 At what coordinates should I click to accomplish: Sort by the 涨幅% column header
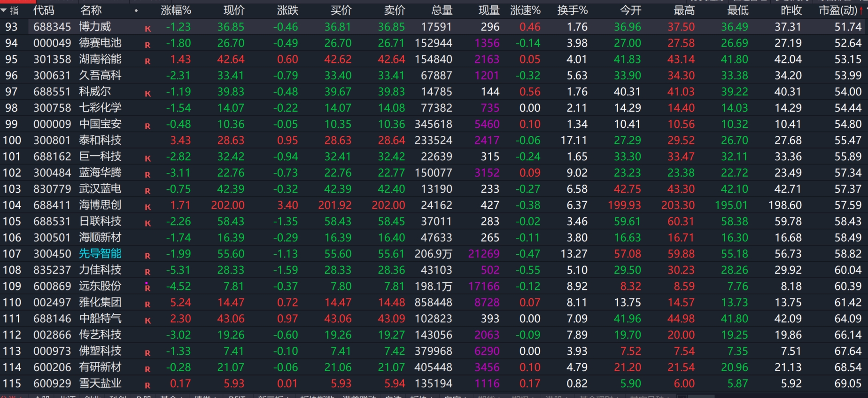(176, 10)
